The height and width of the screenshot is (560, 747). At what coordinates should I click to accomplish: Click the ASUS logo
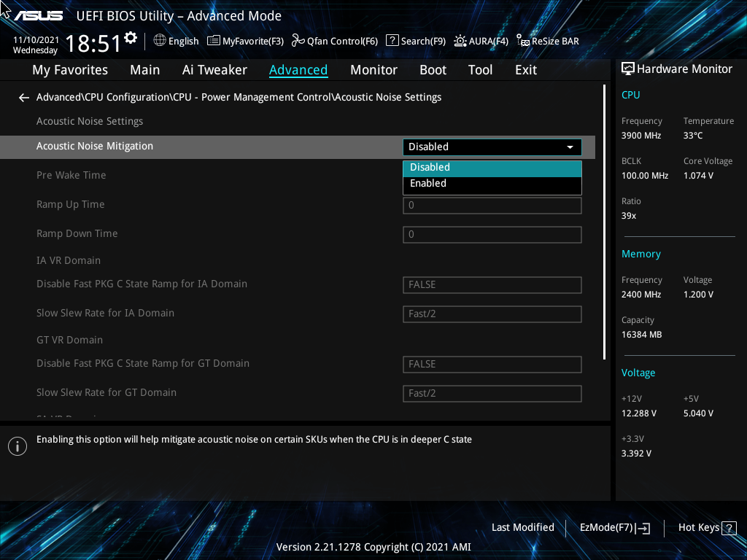click(x=38, y=16)
